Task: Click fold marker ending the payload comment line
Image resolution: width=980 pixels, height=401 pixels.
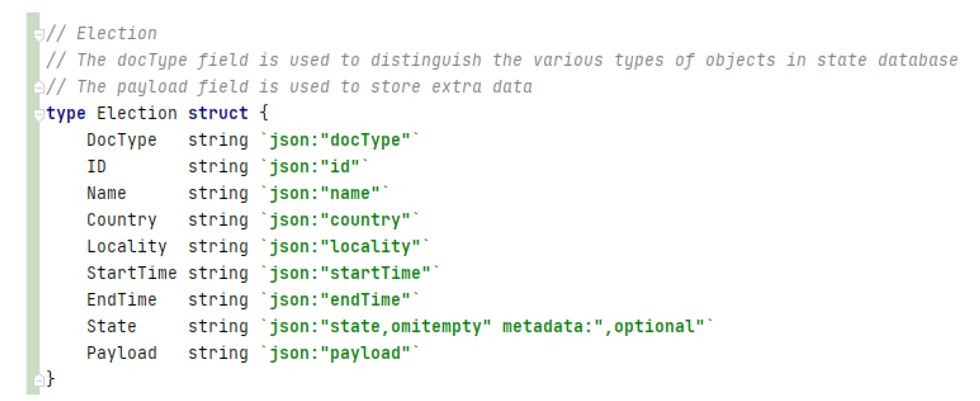Action: click(x=39, y=88)
